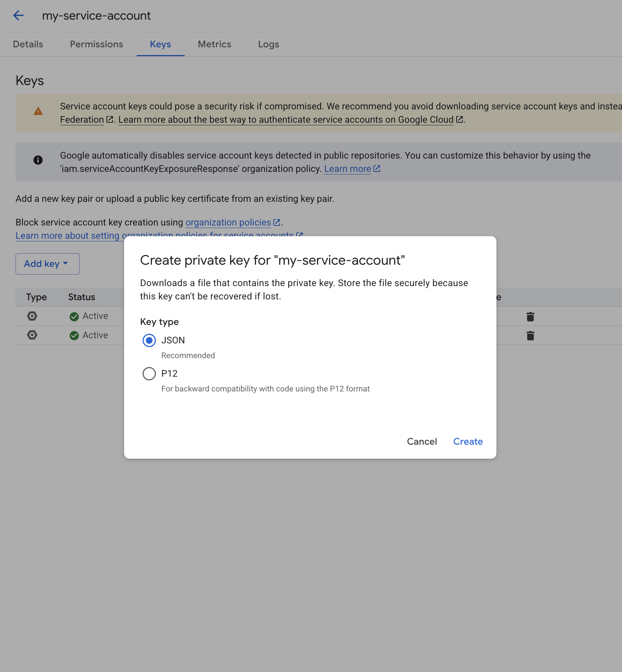Switch to the Details tab

[x=28, y=44]
